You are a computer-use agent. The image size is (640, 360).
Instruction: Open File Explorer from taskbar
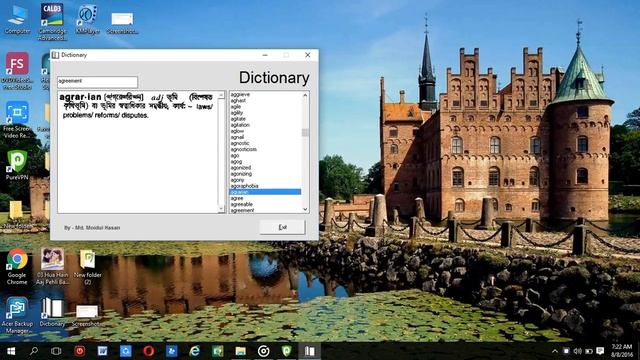click(240, 351)
